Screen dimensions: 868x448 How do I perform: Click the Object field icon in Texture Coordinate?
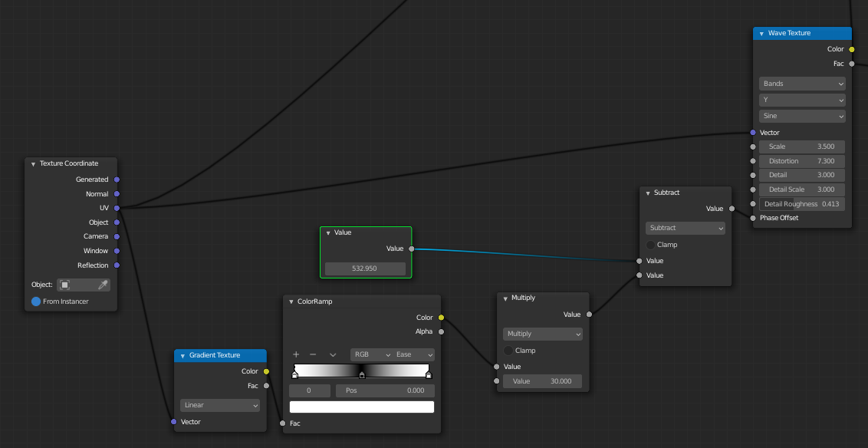tap(64, 285)
